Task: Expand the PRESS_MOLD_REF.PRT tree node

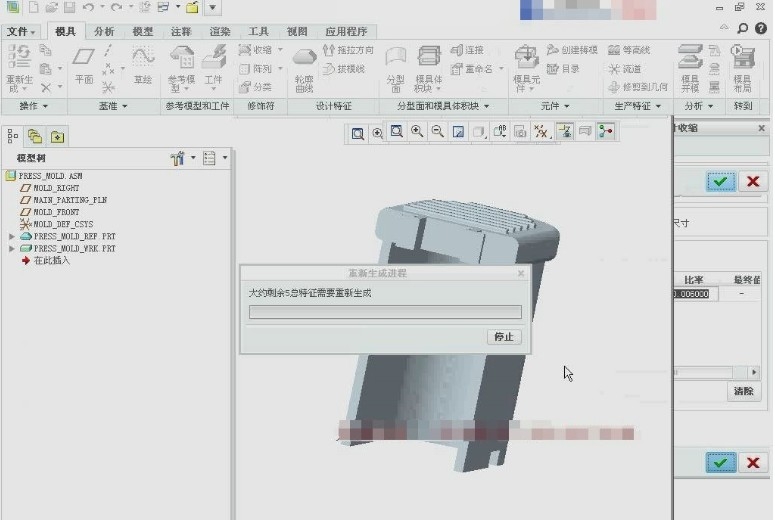Action: point(12,236)
